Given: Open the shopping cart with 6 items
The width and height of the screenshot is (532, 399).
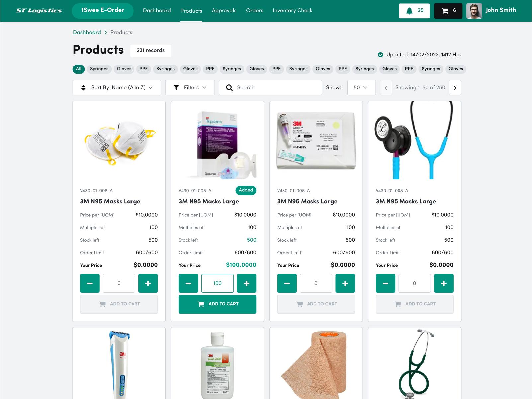Looking at the screenshot, I should click(x=448, y=11).
